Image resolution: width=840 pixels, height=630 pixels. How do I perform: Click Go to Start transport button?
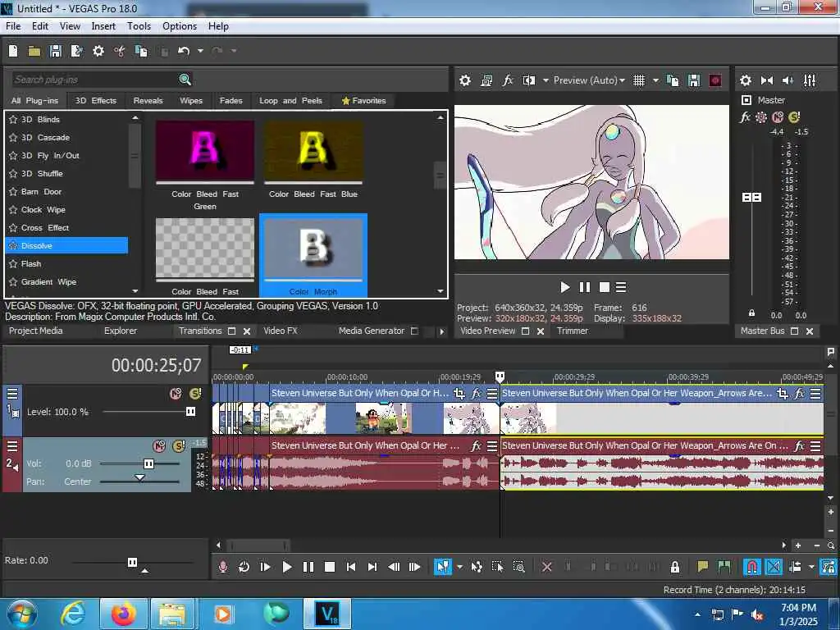351,566
